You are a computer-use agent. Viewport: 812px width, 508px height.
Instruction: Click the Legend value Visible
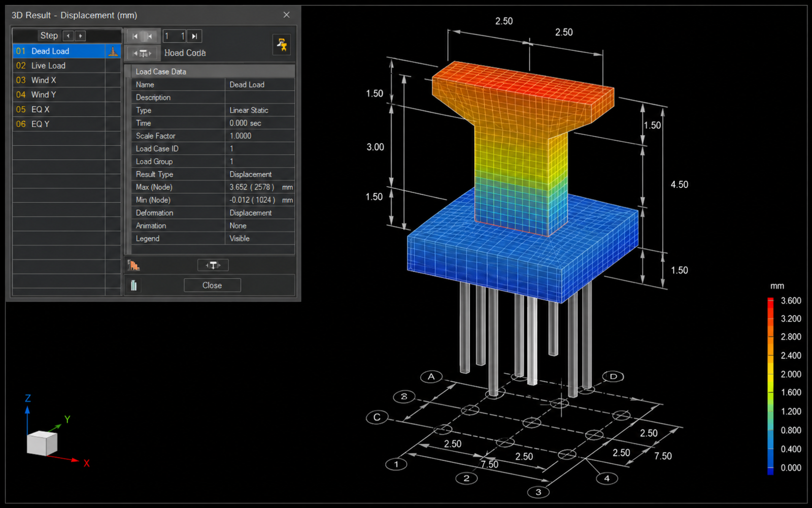click(259, 238)
